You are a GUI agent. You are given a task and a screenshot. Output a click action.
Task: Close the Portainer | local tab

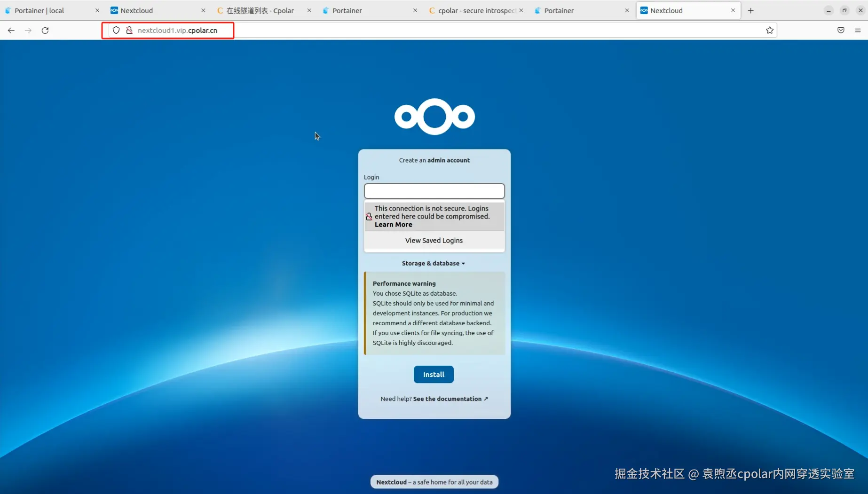click(x=97, y=10)
